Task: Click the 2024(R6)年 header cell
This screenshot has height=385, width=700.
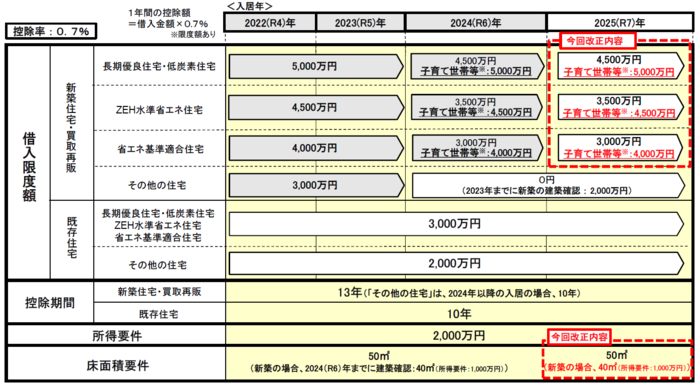Action: (475, 22)
